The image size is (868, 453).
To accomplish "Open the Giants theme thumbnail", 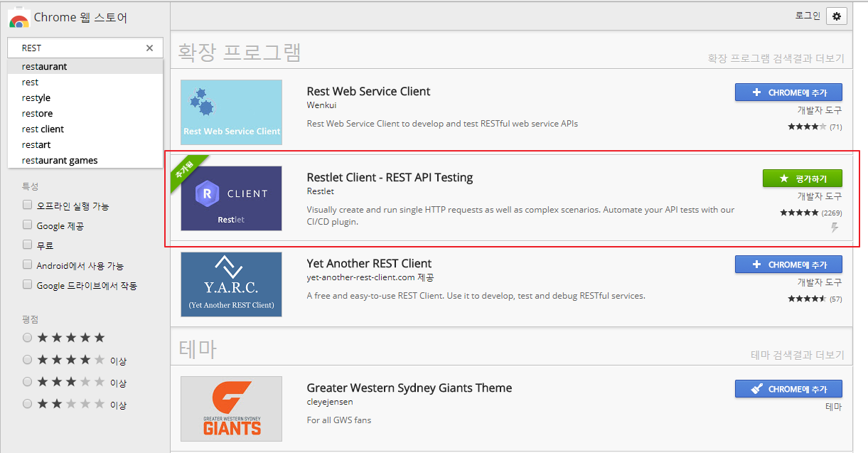I will 231,409.
